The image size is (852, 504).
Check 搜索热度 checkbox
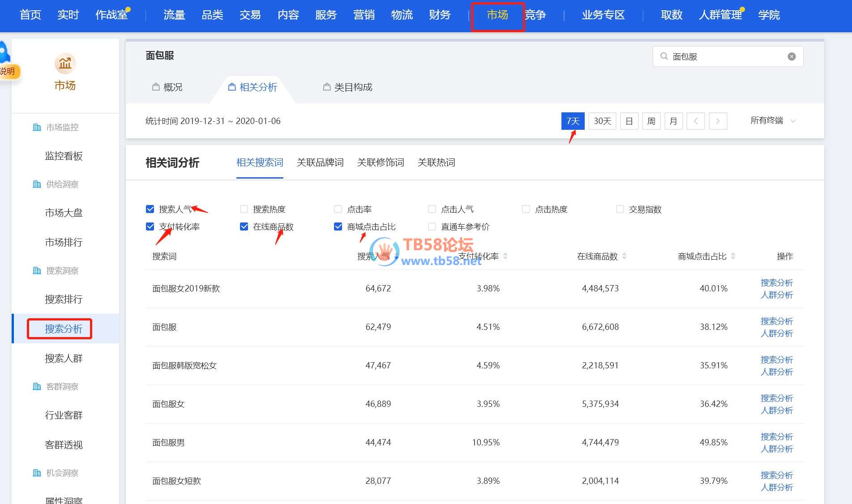pyautogui.click(x=244, y=209)
